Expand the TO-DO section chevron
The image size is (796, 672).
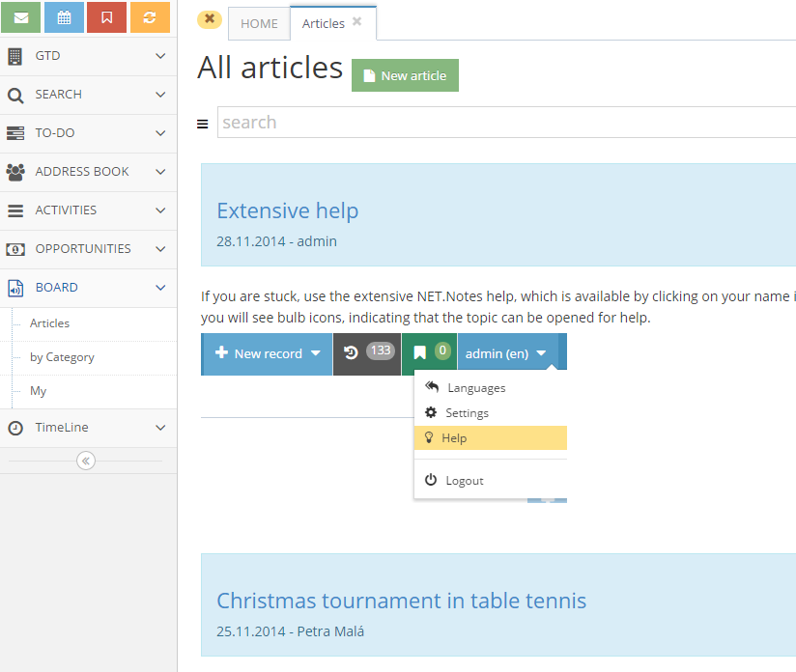coord(160,133)
